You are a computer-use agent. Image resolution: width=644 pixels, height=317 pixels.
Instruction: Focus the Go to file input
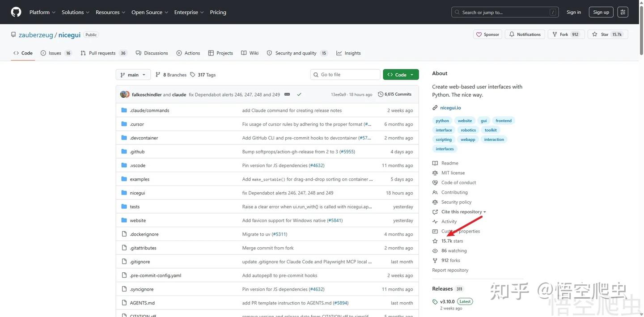[x=345, y=75]
